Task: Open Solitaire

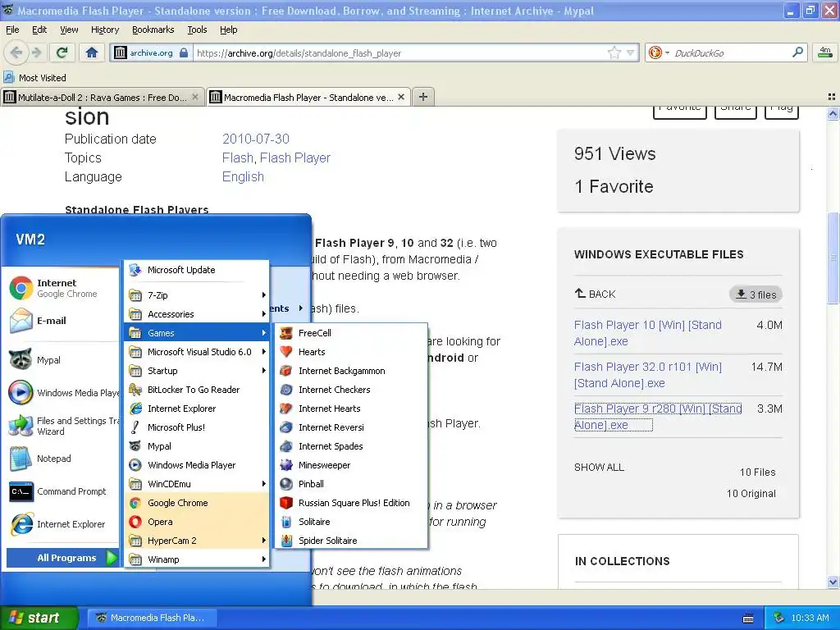Action: [351, 521]
